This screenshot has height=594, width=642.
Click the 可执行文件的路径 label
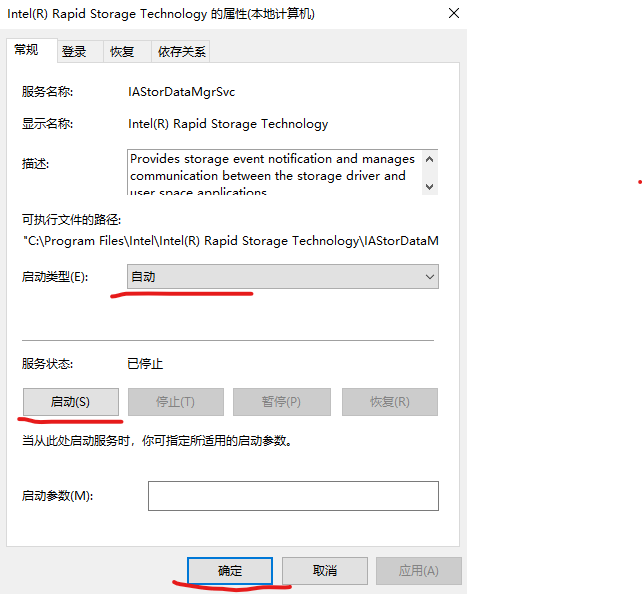(72, 220)
